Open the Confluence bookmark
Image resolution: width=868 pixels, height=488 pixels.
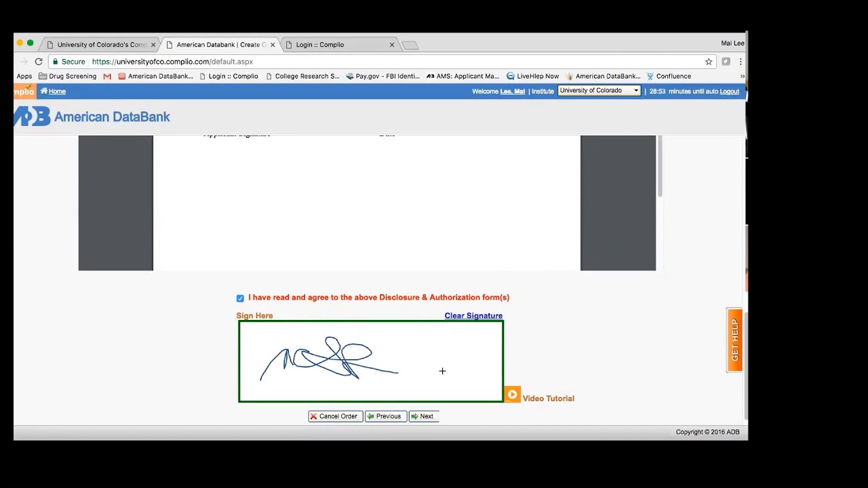coord(669,77)
